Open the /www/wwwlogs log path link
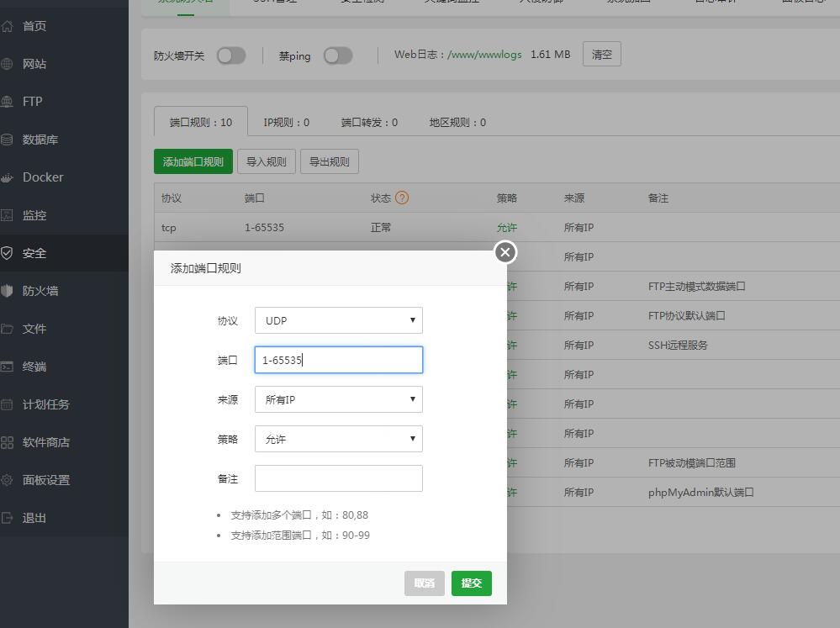The width and height of the screenshot is (840, 628). point(484,55)
